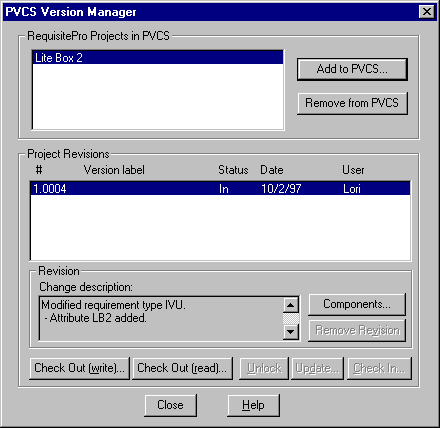Image resolution: width=440 pixels, height=428 pixels.
Task: Click the title bar close X
Action: [x=427, y=12]
